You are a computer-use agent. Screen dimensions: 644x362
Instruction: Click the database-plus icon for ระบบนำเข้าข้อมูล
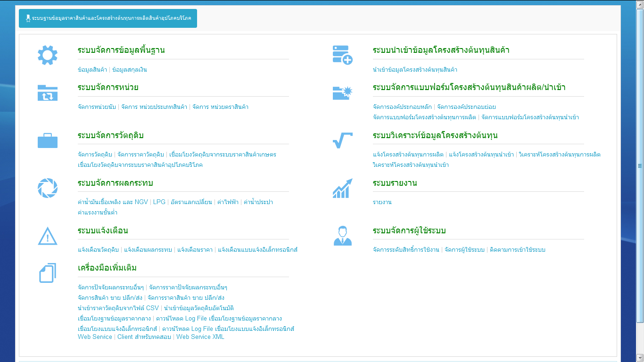pos(343,55)
